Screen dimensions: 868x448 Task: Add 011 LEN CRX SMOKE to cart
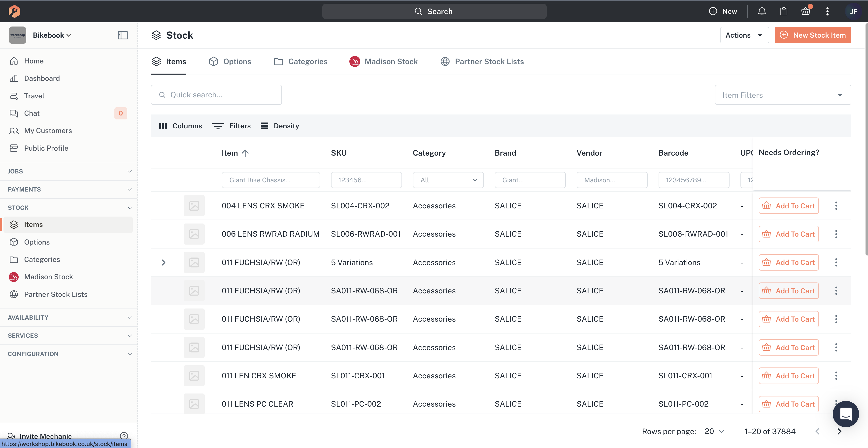[789, 376]
